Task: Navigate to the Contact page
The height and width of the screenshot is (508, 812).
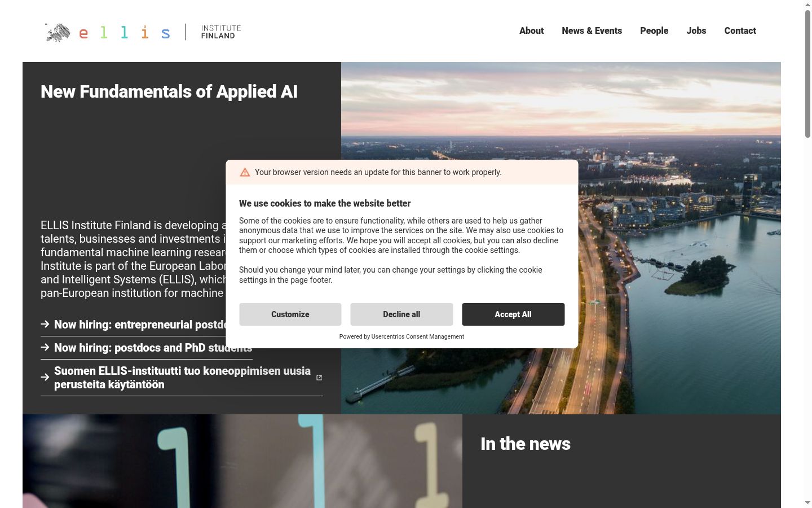Action: (740, 31)
